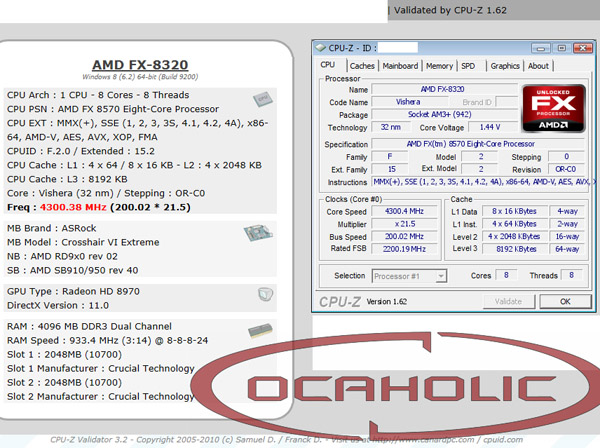This screenshot has height=448, width=600.
Task: Click the Level 3 64-way associativity box
Action: [567, 249]
